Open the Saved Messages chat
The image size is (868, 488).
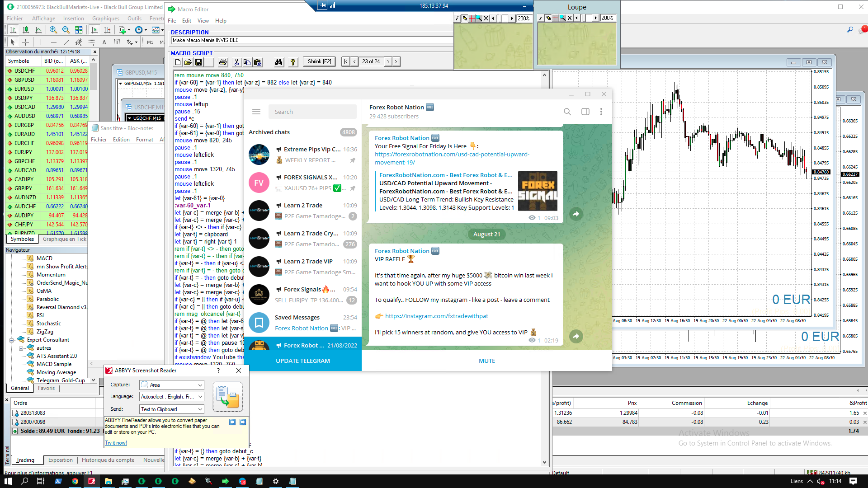tap(303, 323)
